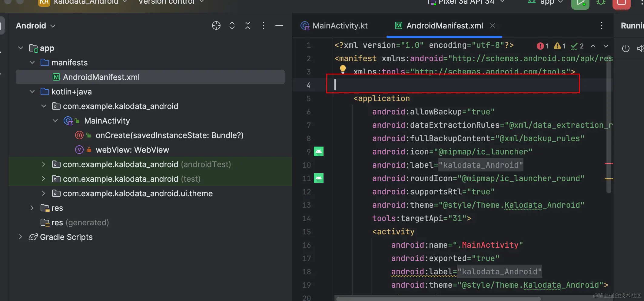Open the Android project view dropdown
The width and height of the screenshot is (644, 301).
[x=36, y=26]
